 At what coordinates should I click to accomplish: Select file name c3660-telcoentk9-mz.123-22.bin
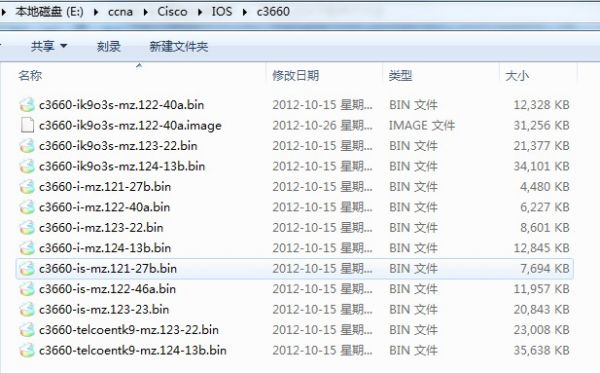129,330
